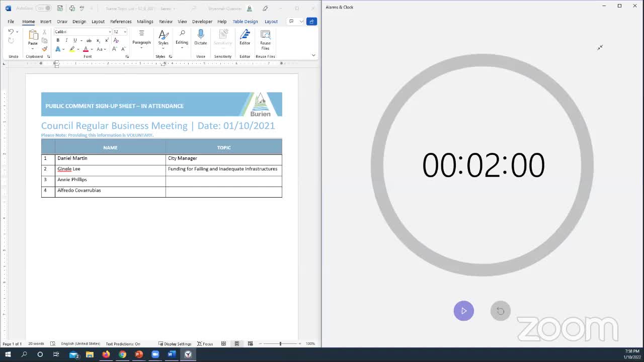Apply italic formatting
644x362 pixels.
coord(66,40)
